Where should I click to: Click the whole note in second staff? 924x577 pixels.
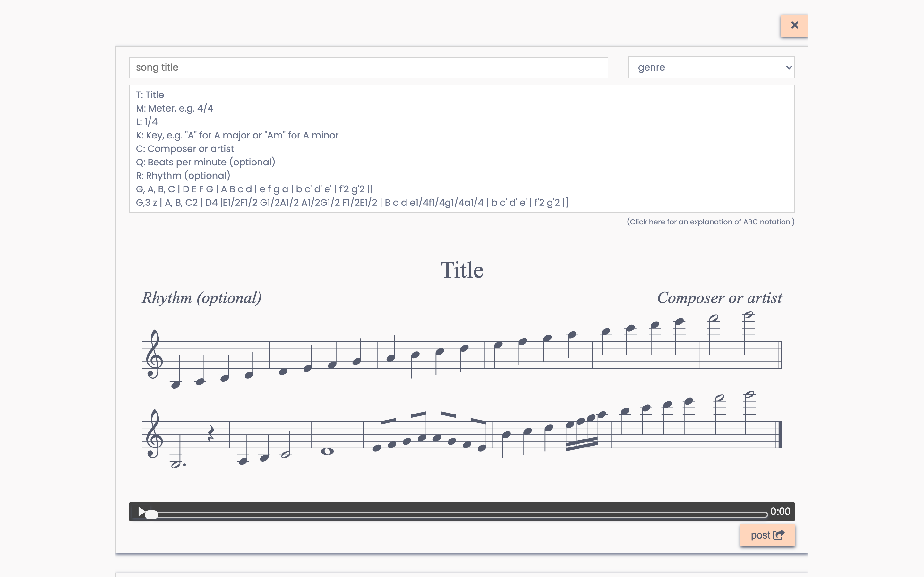click(x=327, y=451)
